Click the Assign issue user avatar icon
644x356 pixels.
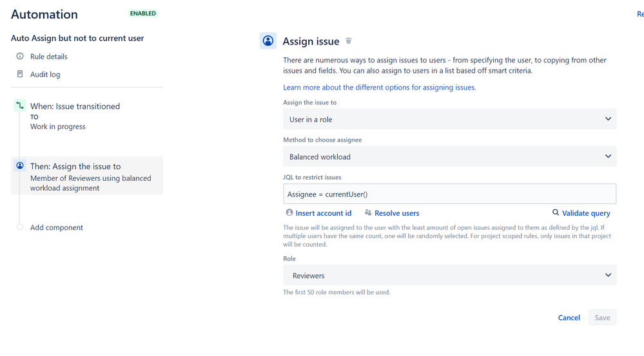point(268,41)
